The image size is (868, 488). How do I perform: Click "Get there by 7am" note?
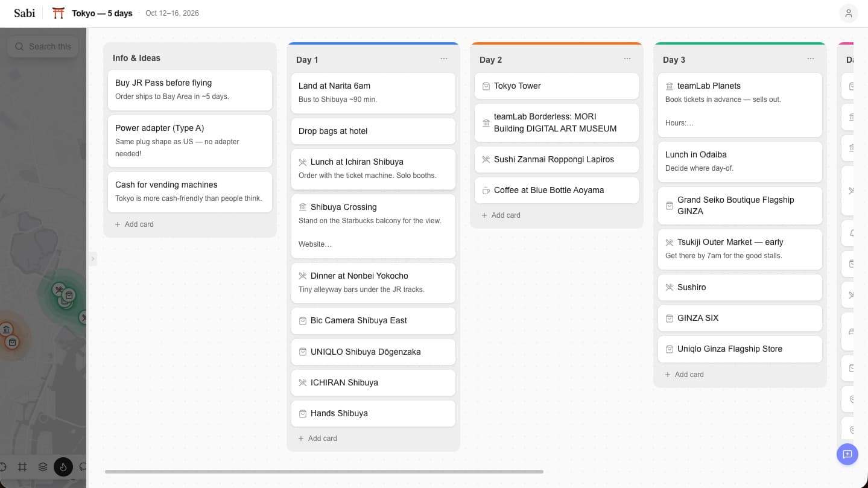(x=723, y=256)
